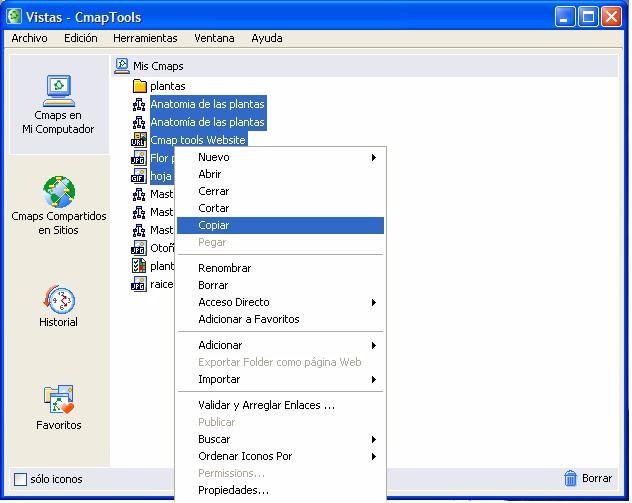The image size is (632, 503).
Task: Expand the Importar submenu arrow
Action: coord(374,379)
